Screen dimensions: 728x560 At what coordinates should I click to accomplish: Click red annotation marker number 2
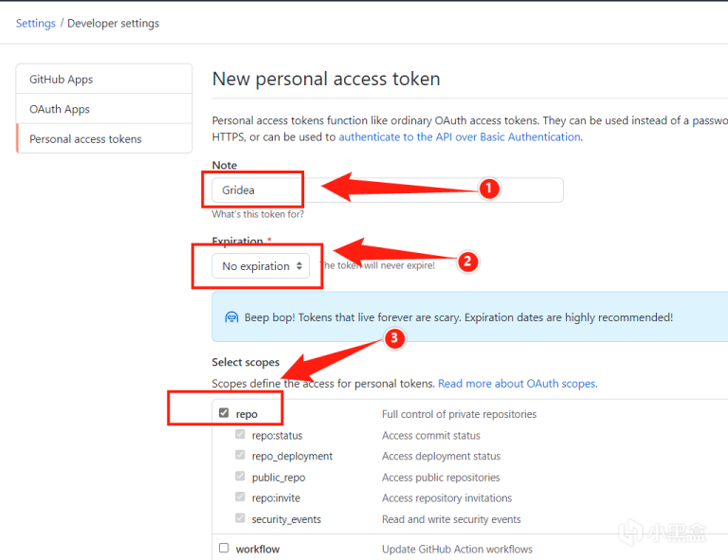click(467, 262)
